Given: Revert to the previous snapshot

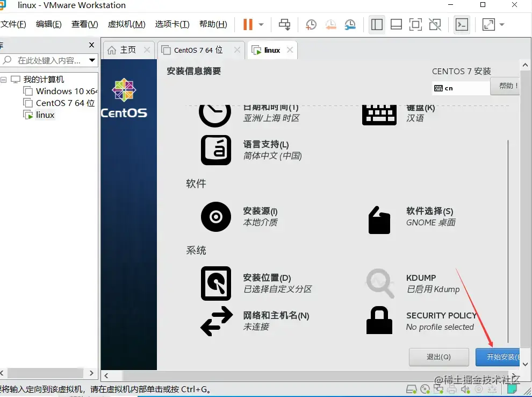Looking at the screenshot, I should 330,24.
